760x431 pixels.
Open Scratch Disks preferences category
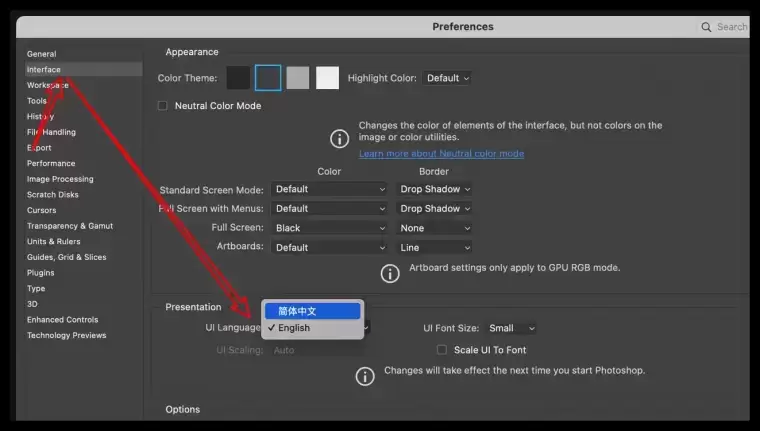53,194
